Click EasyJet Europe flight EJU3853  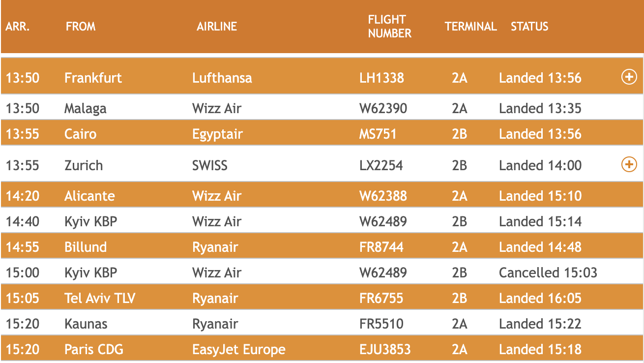322,349
